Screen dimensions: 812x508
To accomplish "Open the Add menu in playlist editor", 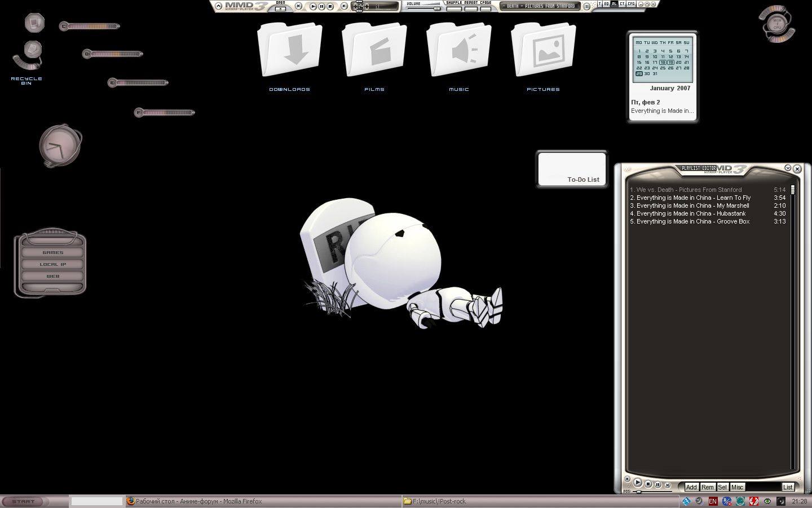I will 691,487.
